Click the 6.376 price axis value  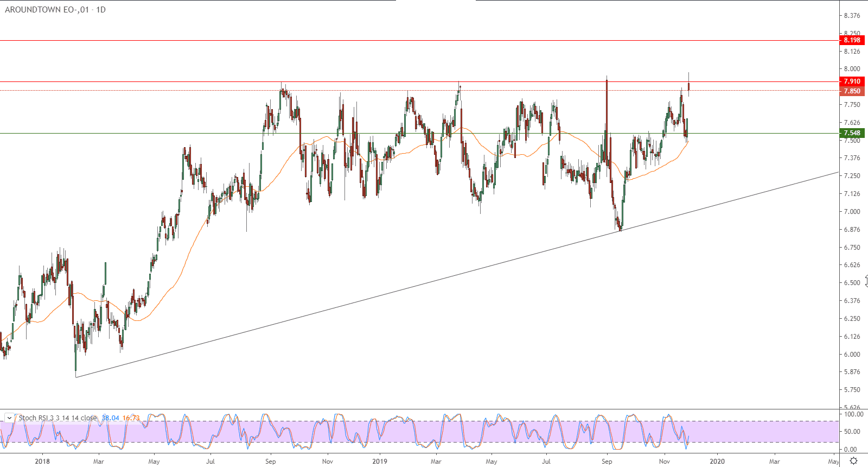(852, 301)
